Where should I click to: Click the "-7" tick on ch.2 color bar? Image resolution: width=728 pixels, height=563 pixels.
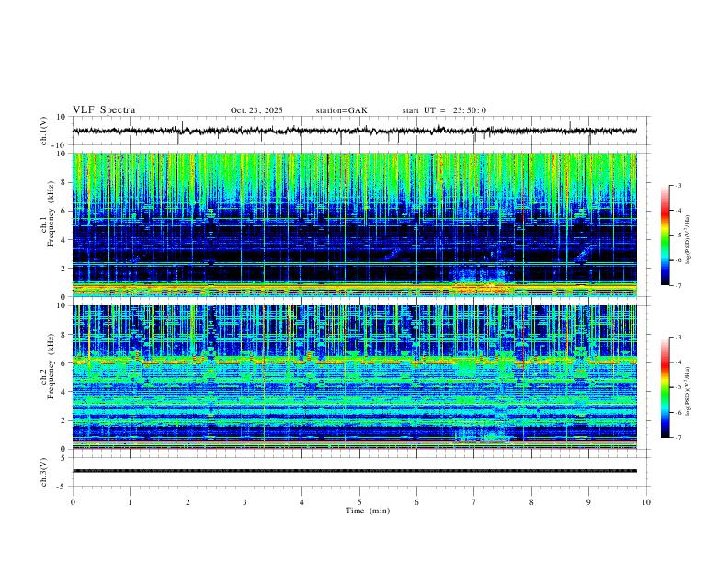click(x=678, y=437)
